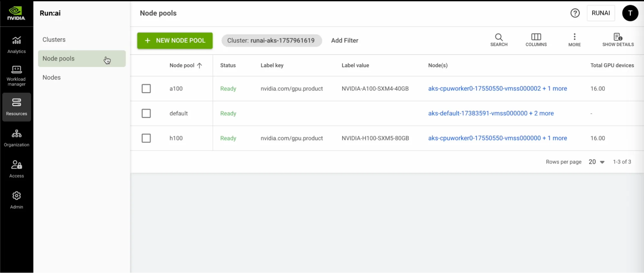Click the Search toolbar icon
Viewport: 644px width, 273px height.
pos(499,40)
